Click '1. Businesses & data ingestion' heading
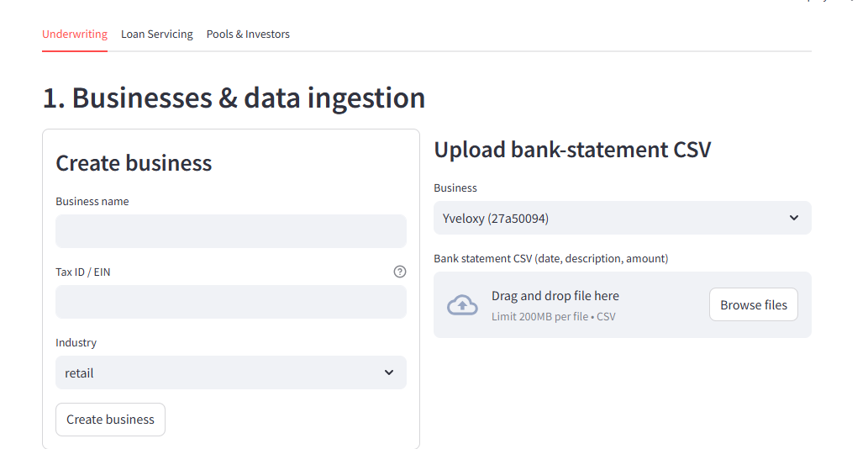Viewport: 868px width, 449px height. 234,98
